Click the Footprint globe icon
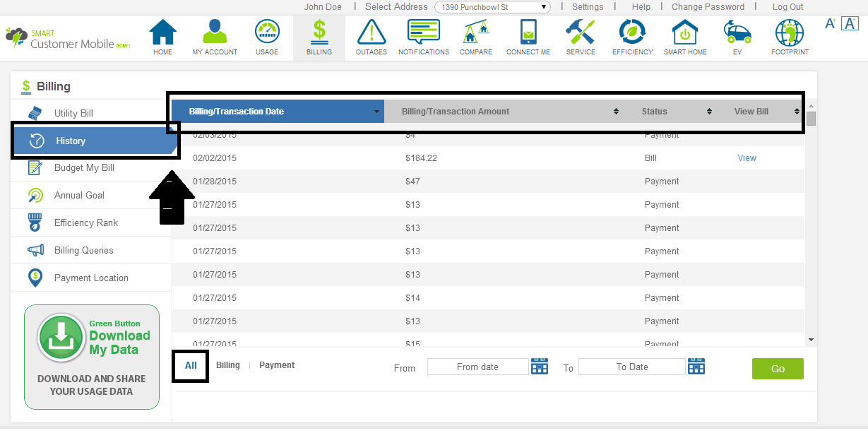 point(790,33)
